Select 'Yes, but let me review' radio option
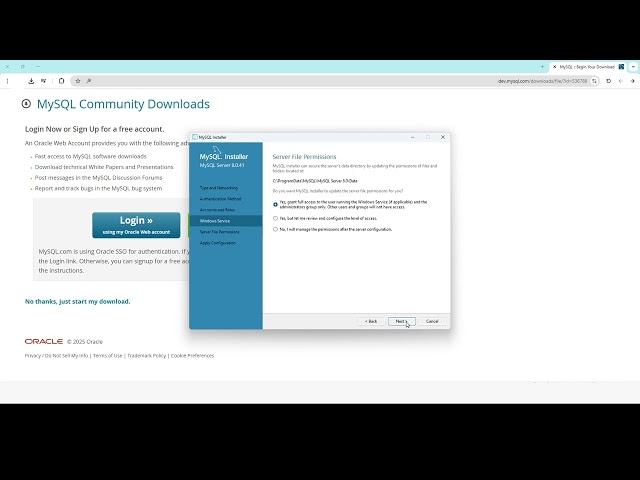640x480 pixels. point(276,218)
